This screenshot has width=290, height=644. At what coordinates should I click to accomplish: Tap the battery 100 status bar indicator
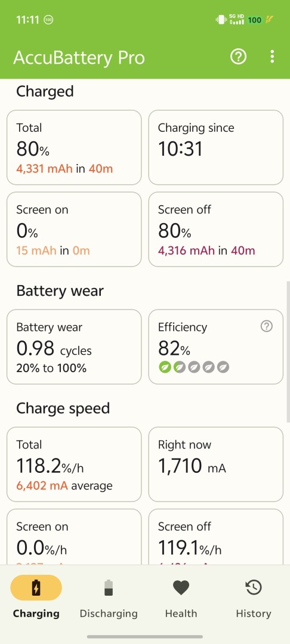coord(255,20)
